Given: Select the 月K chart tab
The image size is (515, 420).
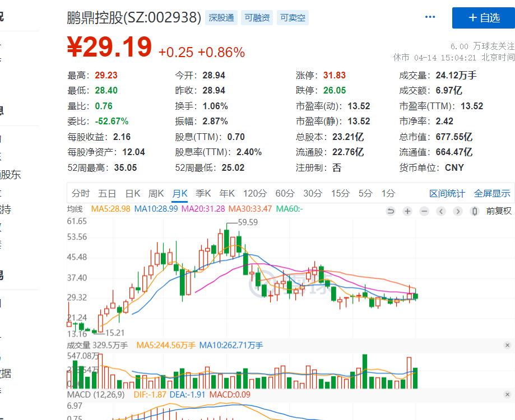Looking at the screenshot, I should coord(180,193).
